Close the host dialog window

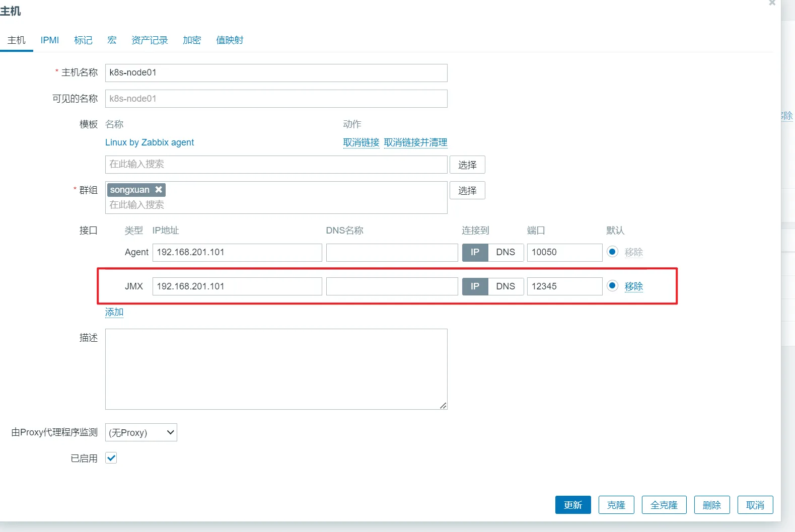772,3
